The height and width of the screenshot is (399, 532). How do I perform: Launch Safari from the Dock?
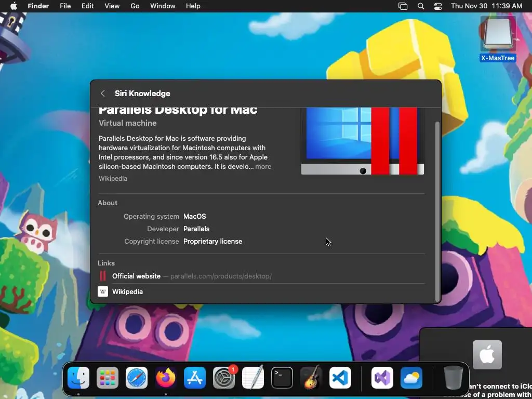[137, 378]
